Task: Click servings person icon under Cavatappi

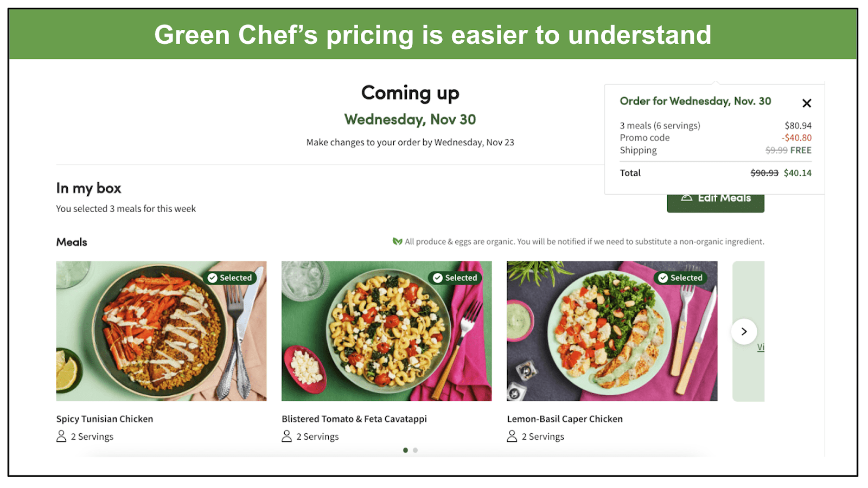Action: point(286,436)
